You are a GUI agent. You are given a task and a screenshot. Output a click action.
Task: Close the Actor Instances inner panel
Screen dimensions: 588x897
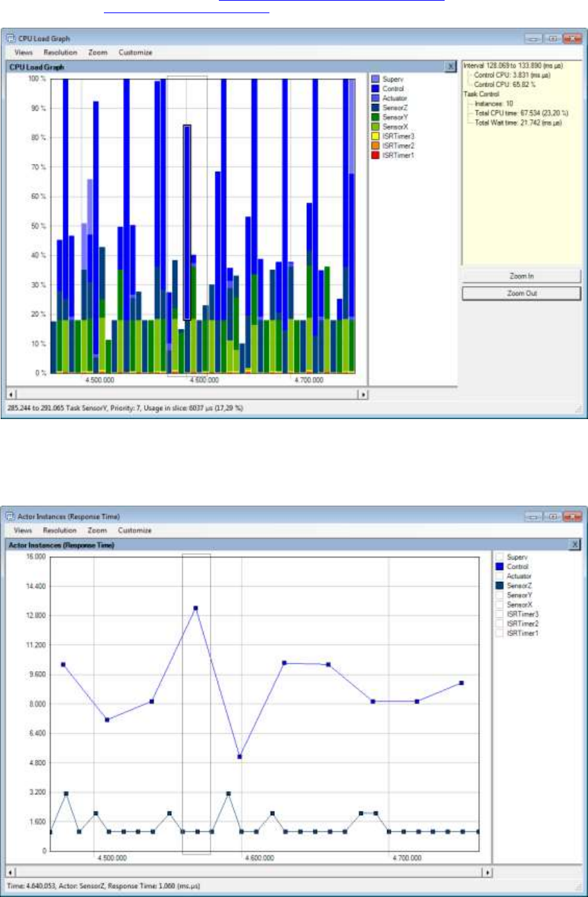click(x=575, y=545)
